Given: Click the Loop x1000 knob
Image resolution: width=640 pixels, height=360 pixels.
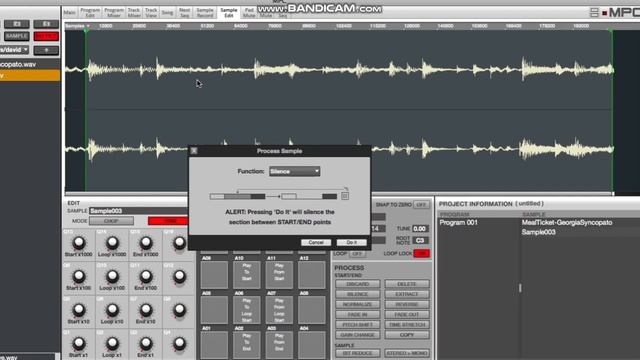Looking at the screenshot, I should tap(112, 243).
